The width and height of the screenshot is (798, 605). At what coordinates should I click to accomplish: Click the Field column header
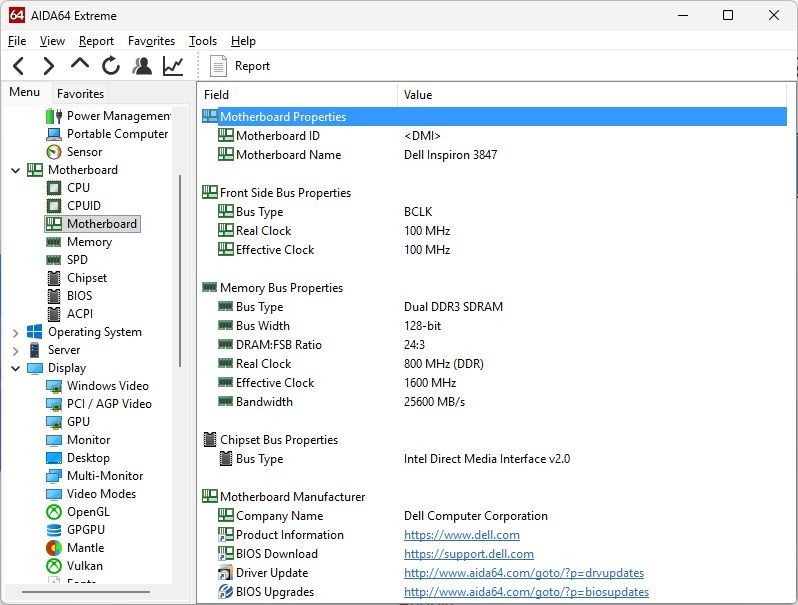[x=298, y=95]
